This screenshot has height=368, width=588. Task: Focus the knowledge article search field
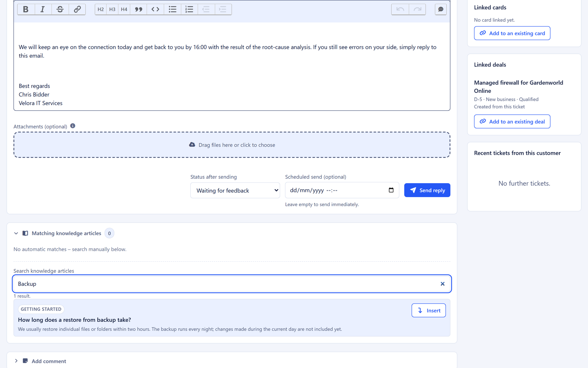232,284
